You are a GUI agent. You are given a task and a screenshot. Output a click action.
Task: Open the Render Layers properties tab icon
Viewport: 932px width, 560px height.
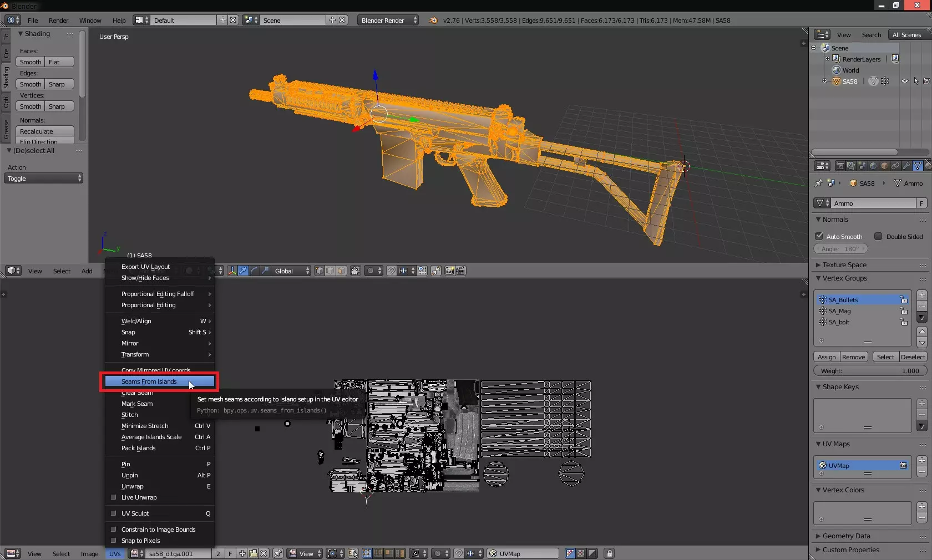click(x=851, y=166)
